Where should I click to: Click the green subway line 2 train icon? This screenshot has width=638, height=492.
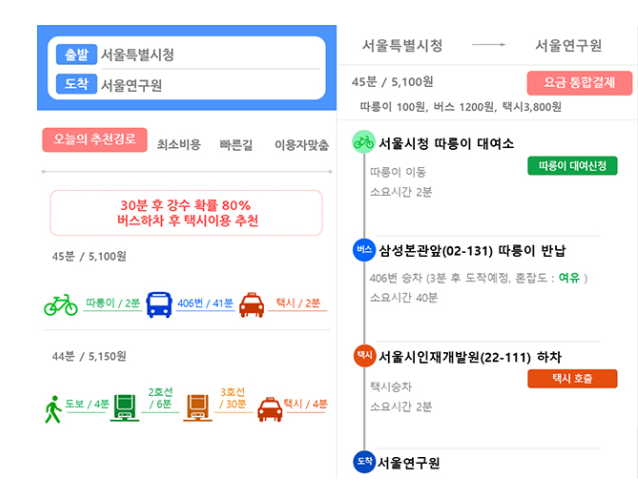coord(125,408)
